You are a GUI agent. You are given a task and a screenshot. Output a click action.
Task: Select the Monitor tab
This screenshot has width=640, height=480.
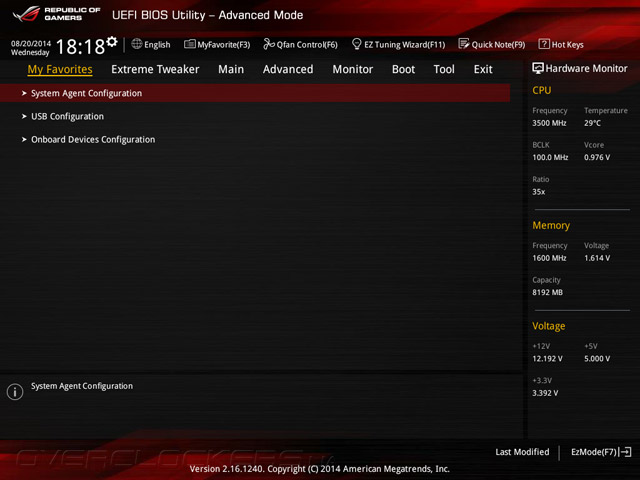pos(353,69)
